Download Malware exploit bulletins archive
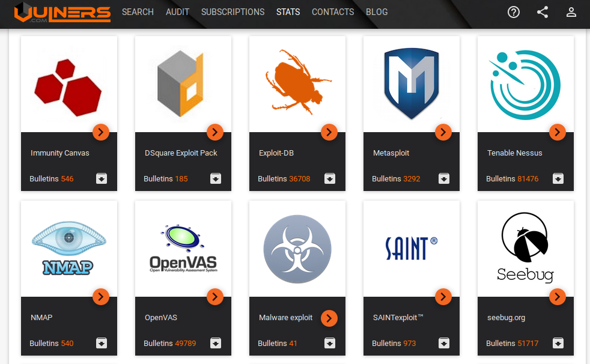Viewport: 590px width, 364px height. tap(330, 344)
